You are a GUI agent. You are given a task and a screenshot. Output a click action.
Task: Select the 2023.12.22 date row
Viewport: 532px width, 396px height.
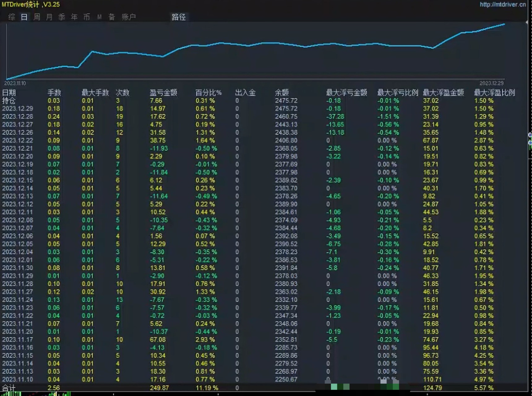point(18,140)
